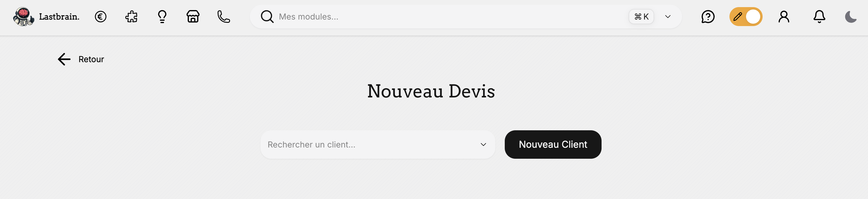This screenshot has width=868, height=199.
Task: Open the storefront shop icon
Action: click(193, 17)
